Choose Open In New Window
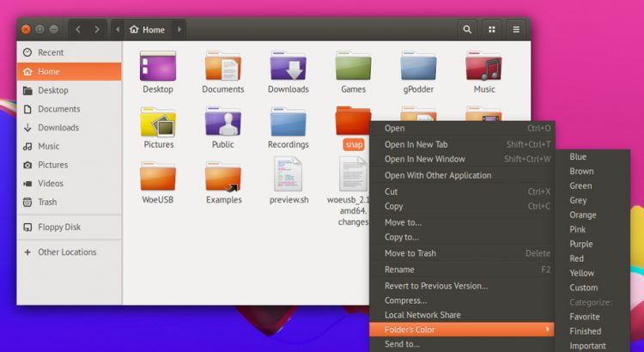 click(x=462, y=159)
